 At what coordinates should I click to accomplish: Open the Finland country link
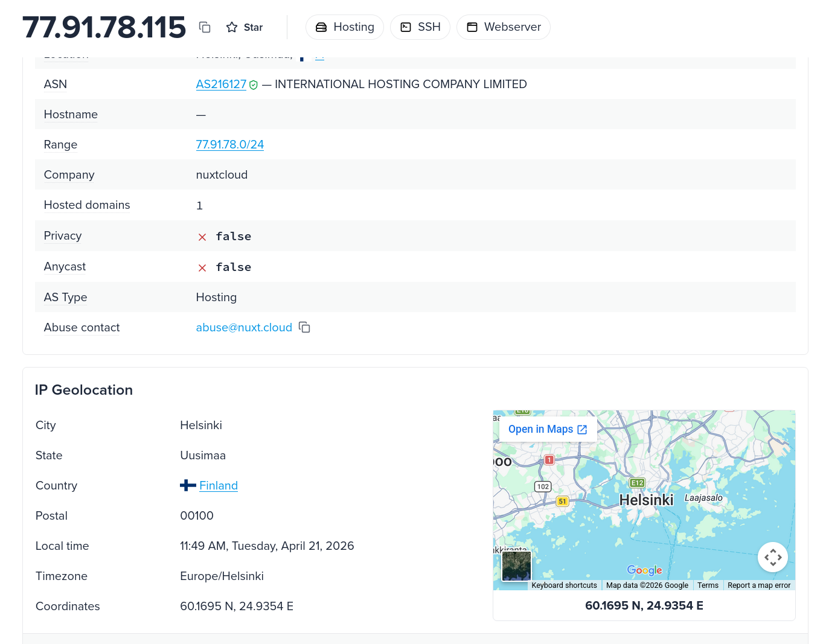219,486
